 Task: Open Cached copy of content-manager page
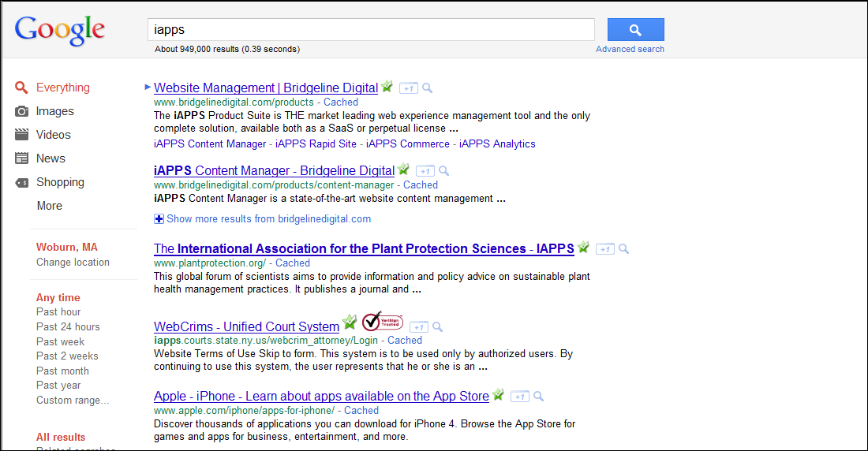click(x=420, y=185)
